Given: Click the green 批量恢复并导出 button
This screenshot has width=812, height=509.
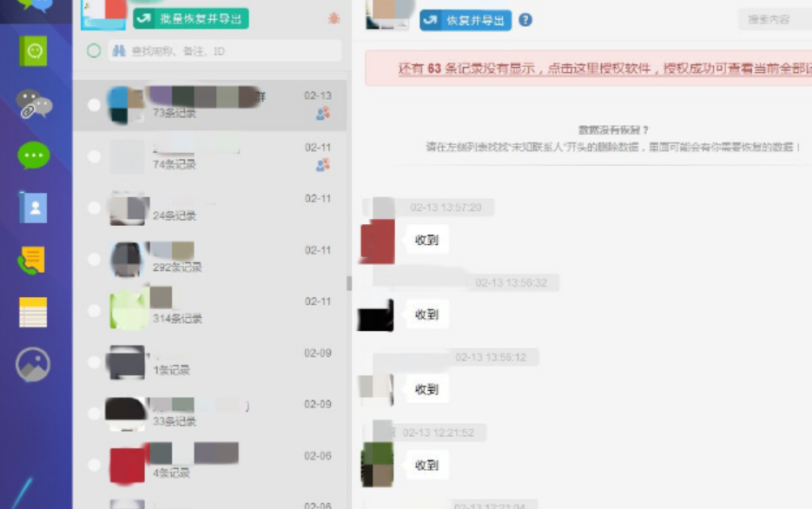Looking at the screenshot, I should (x=191, y=18).
